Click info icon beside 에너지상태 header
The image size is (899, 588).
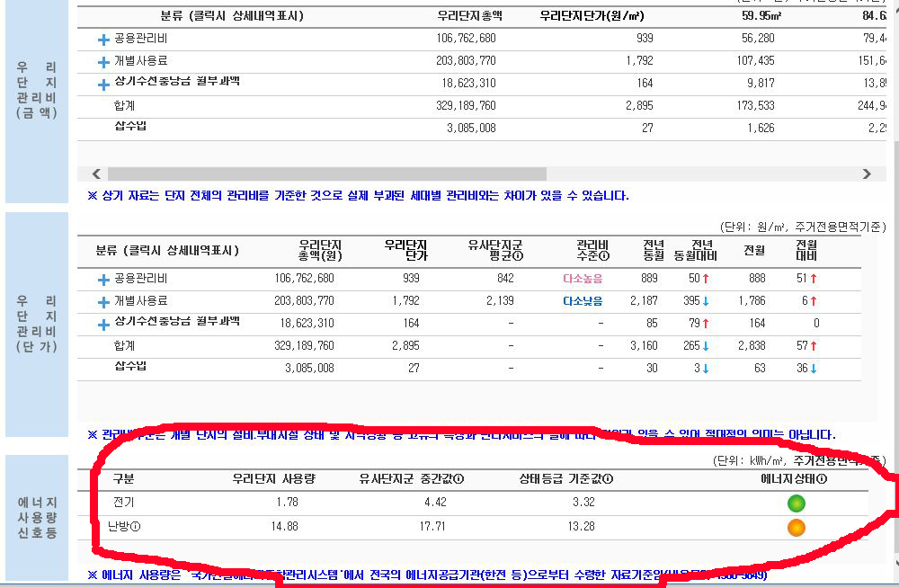tap(822, 479)
